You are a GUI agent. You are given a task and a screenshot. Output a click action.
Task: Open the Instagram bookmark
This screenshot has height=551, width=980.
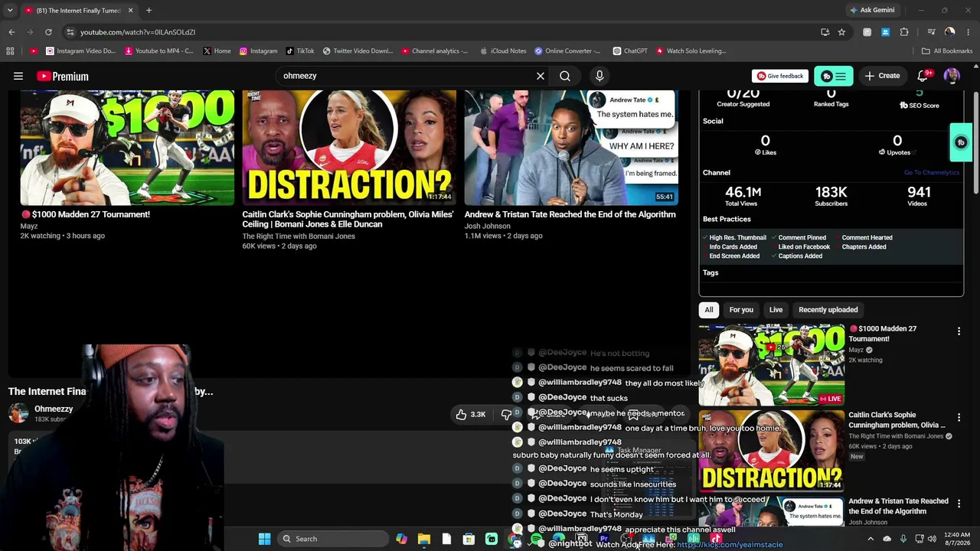click(258, 51)
